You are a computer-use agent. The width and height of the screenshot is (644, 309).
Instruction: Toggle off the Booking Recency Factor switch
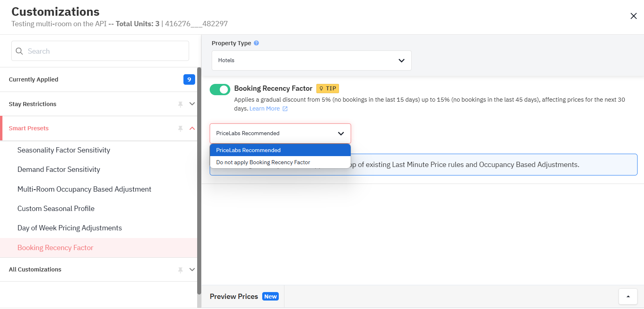coord(220,90)
